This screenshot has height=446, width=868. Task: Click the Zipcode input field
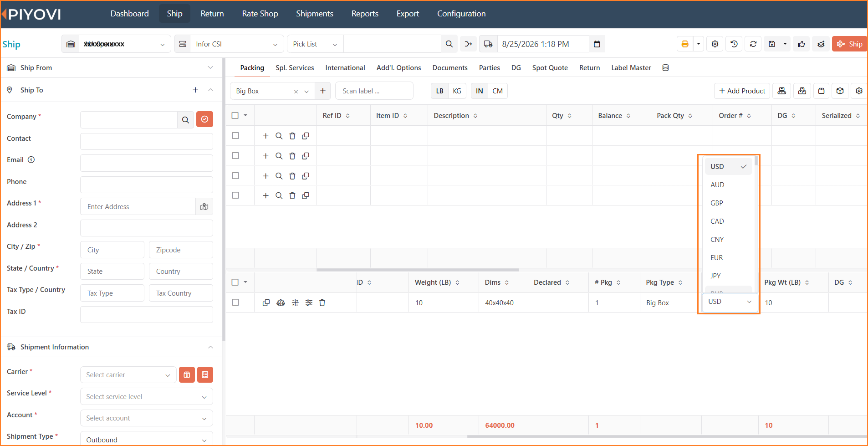[x=181, y=250]
